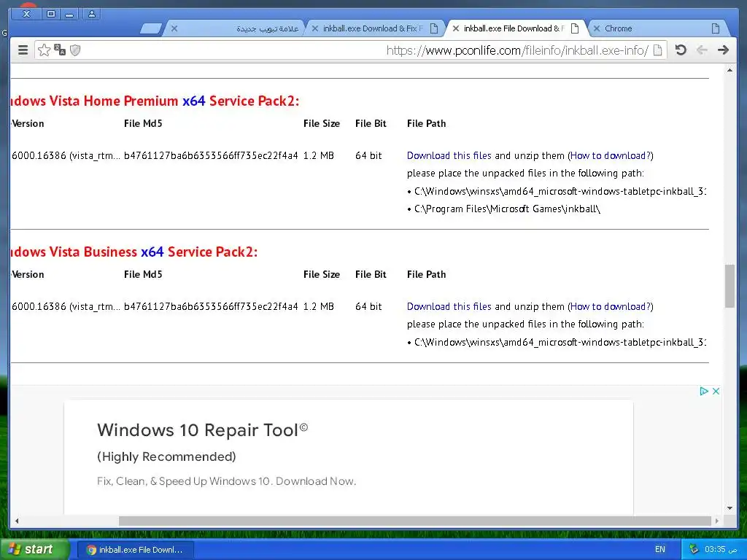This screenshot has height=560, width=747.
Task: Click '(Highly Recommended)' ad text
Action: pos(166,456)
